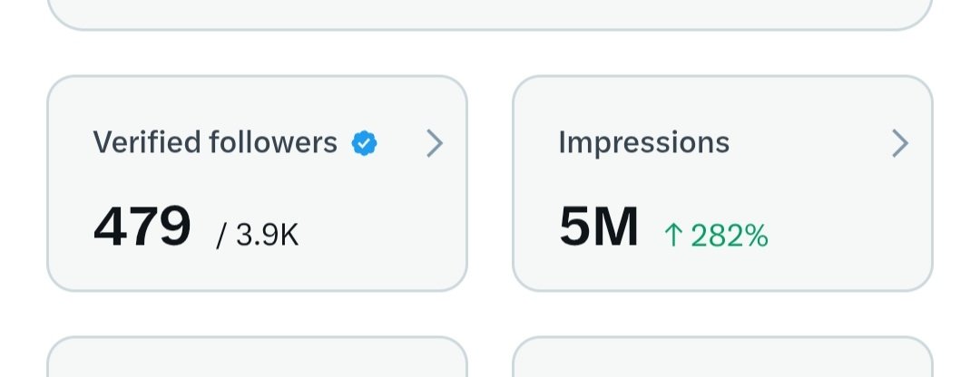Click the green upward arrow icon
Screen dimensions: 980x377
click(673, 236)
